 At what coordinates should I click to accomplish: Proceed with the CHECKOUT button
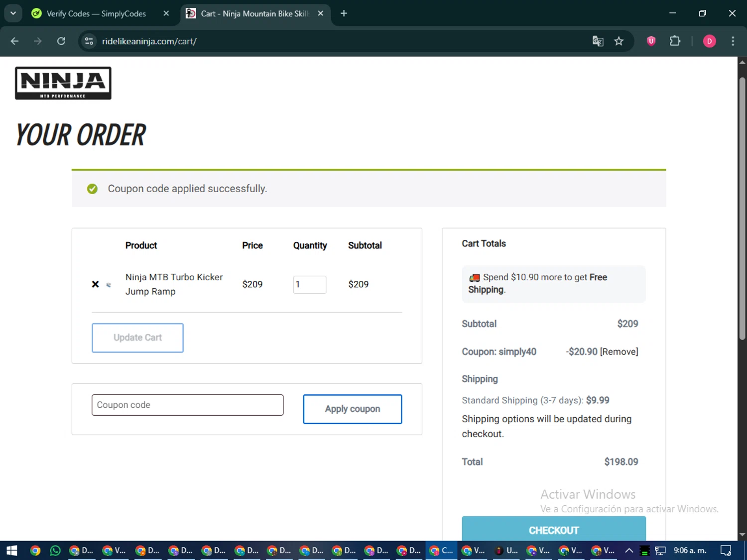[554, 529]
